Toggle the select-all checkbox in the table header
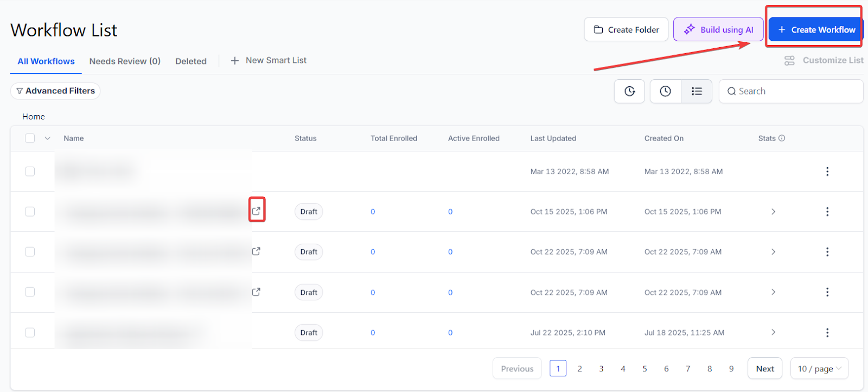Screen dimensions: 868x392 30,138
